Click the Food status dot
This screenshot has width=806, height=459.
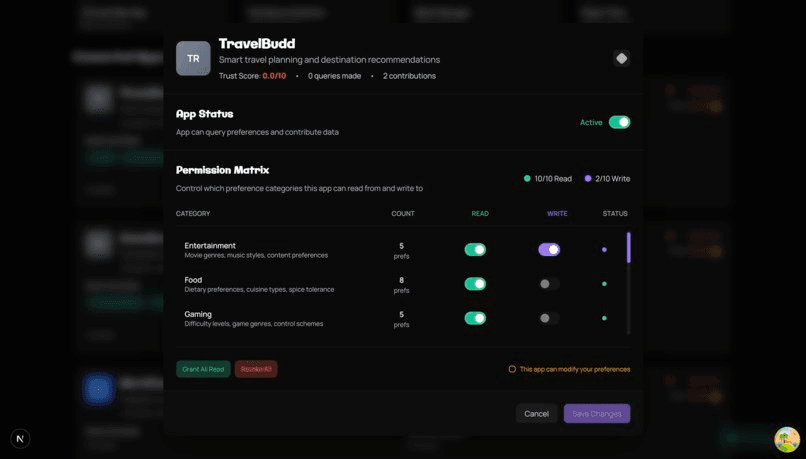click(604, 284)
